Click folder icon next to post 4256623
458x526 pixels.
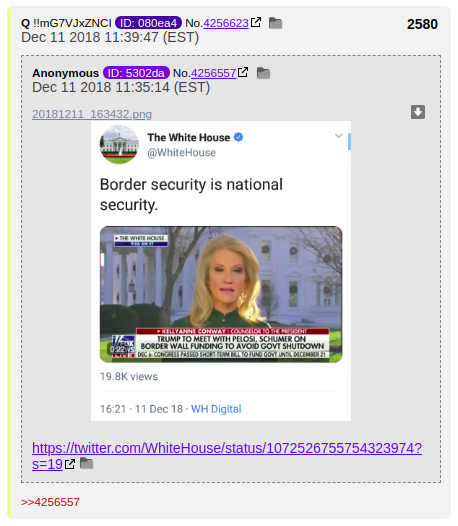pyautogui.click(x=275, y=23)
